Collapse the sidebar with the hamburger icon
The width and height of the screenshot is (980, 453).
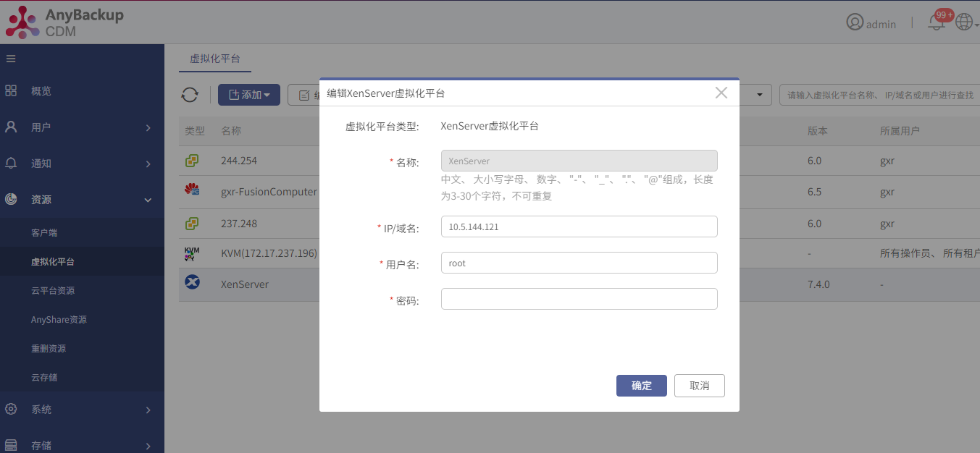pyautogui.click(x=11, y=59)
